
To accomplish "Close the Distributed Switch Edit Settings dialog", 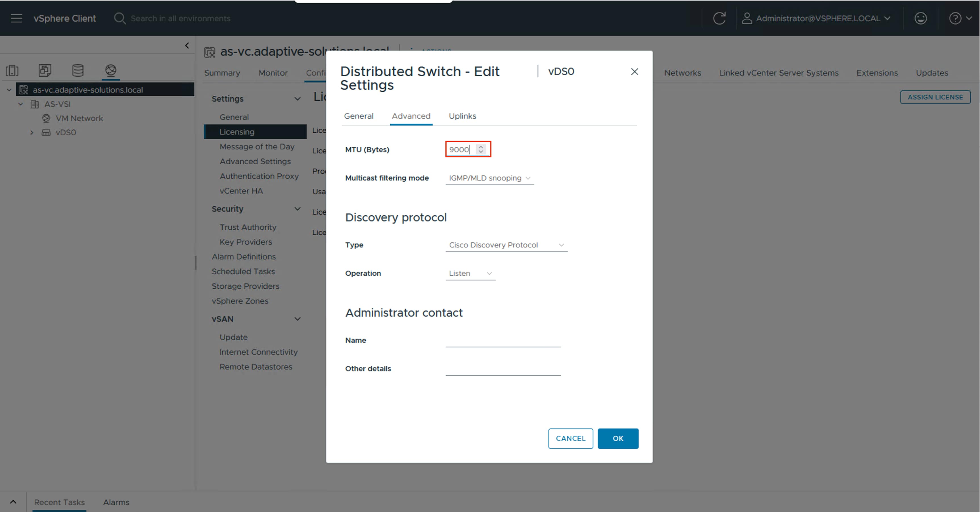I will pos(634,72).
